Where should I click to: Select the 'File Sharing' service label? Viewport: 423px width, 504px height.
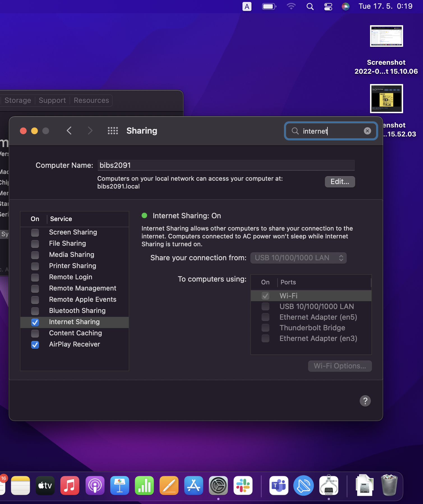point(67,243)
